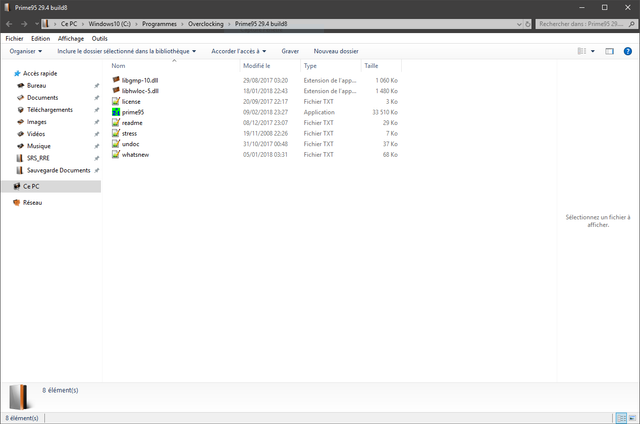Viewport: 640px width, 424px height.
Task: Switch to large thumbnails view in status bar
Action: [632, 418]
